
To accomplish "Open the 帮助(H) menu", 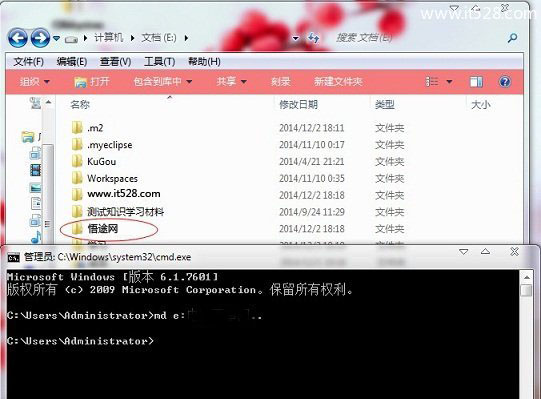I will (x=204, y=61).
